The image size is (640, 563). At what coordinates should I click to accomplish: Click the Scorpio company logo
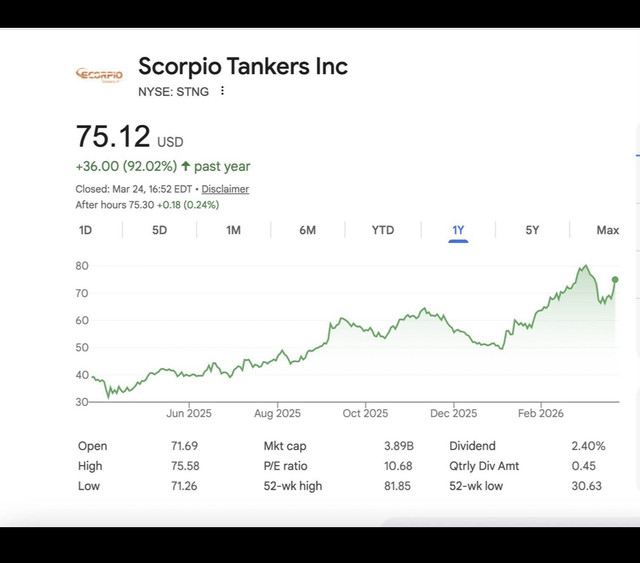point(99,74)
